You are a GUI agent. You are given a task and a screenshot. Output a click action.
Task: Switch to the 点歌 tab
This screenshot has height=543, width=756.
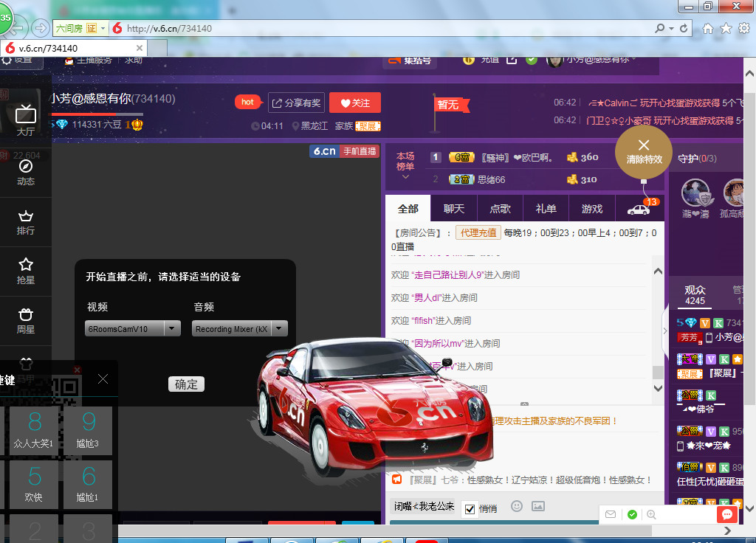(x=500, y=209)
